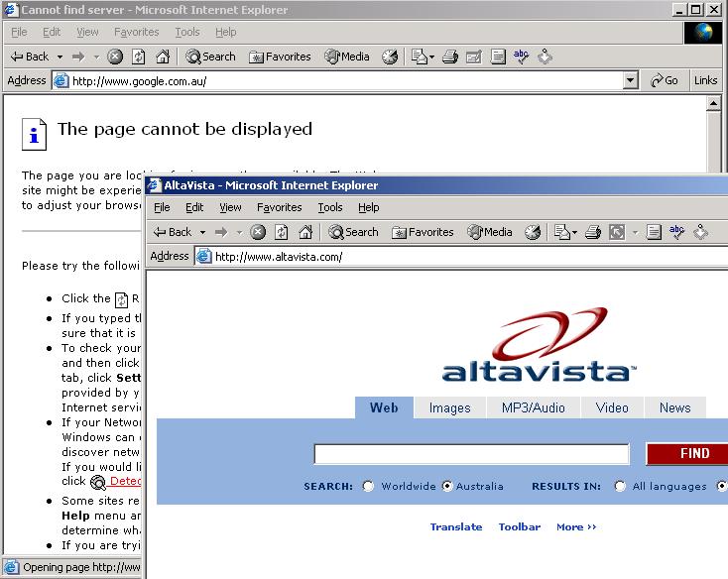Open Media pane in AltaVista window
Viewport: 728px width, 579px height.
[x=490, y=232]
